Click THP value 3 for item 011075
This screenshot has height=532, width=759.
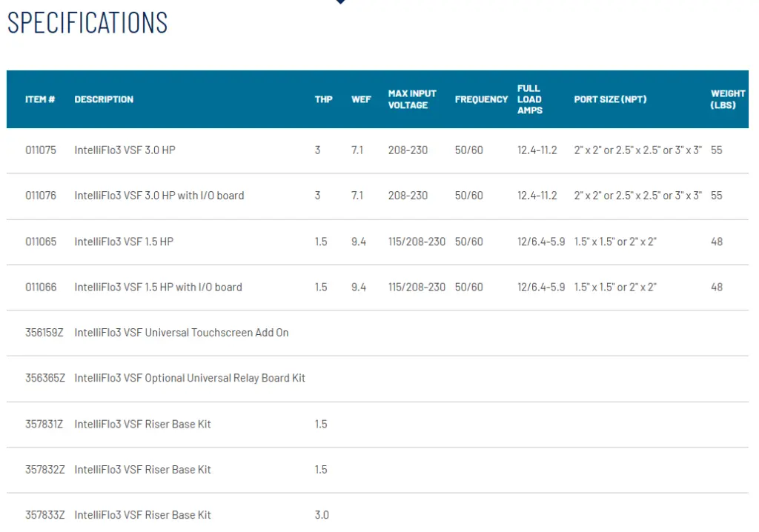click(x=317, y=150)
